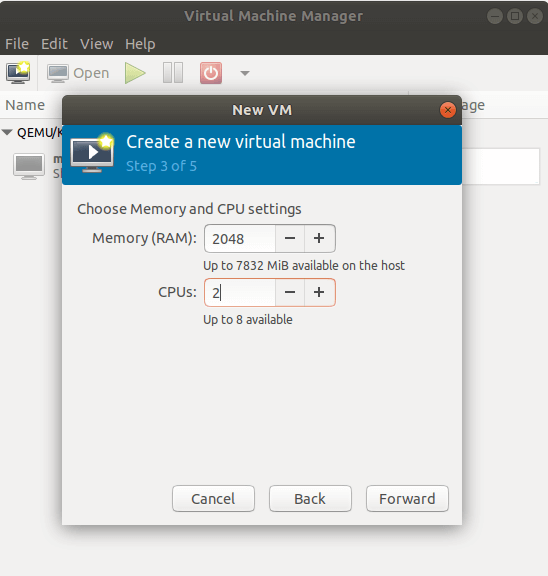The height and width of the screenshot is (576, 548).
Task: Click the green Run play icon
Action: pyautogui.click(x=135, y=73)
